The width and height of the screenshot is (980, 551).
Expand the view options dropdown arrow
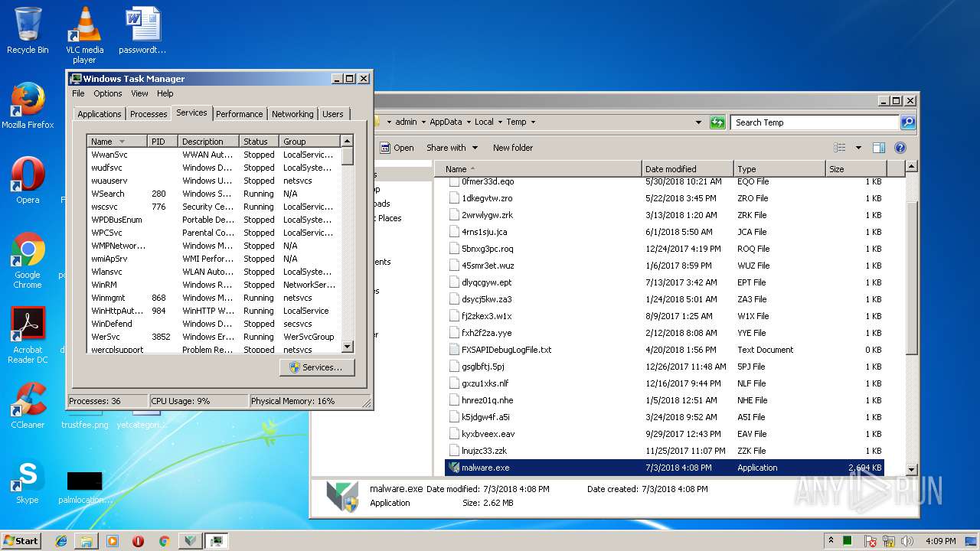[858, 148]
